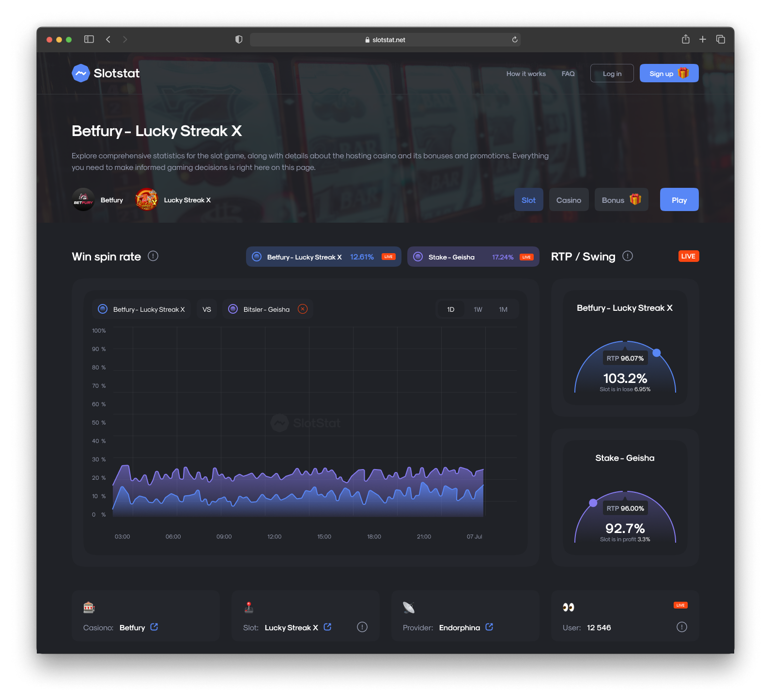Select Betfury - Lucky Streak X in chart legend
The height and width of the screenshot is (700, 771).
coord(141,309)
